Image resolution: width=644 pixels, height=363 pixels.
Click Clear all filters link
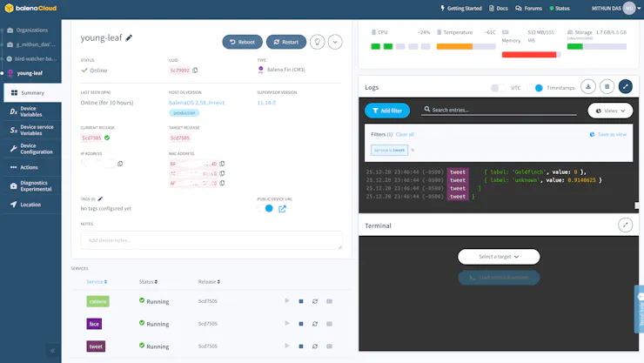coord(405,134)
